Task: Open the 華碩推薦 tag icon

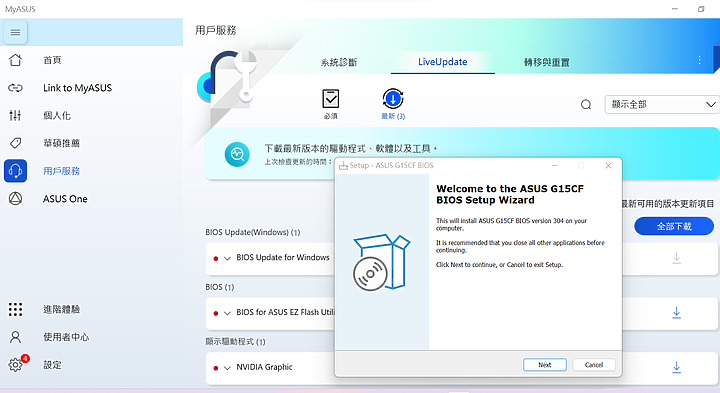Action: click(x=15, y=143)
